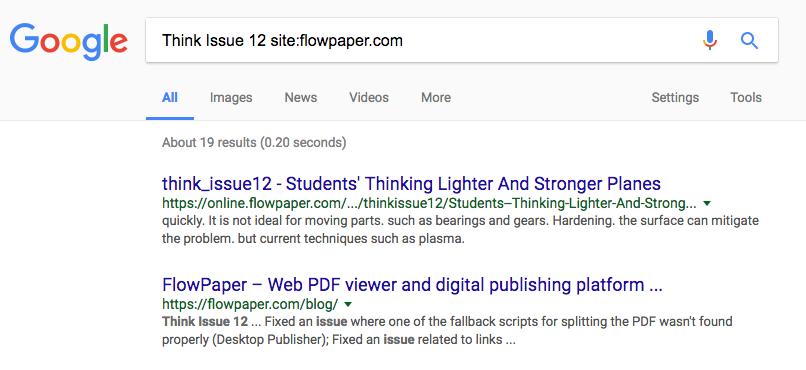Expand the arrow next to the thinkissue12 URL
This screenshot has height=370, width=806.
(x=707, y=204)
